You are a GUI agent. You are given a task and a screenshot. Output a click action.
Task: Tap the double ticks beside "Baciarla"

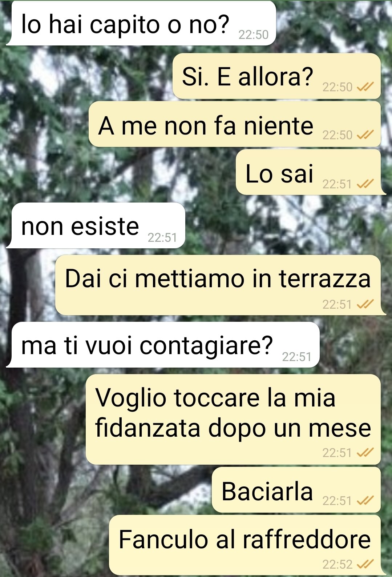(365, 501)
